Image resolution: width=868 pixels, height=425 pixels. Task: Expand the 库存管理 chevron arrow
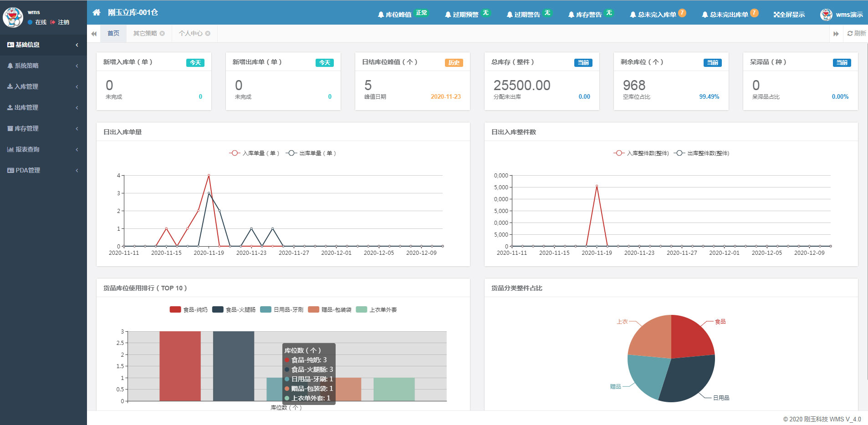point(77,128)
